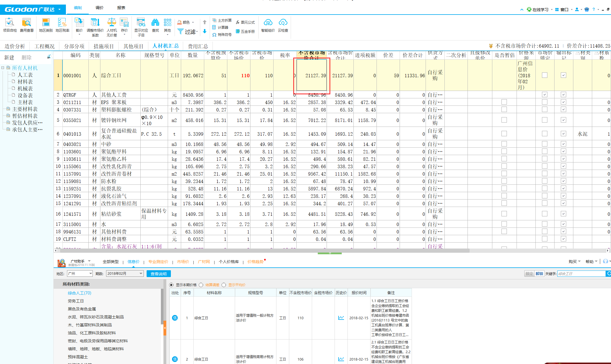Click the 新建 button in left panel
Screen dimensions: 611x364
(9, 57)
